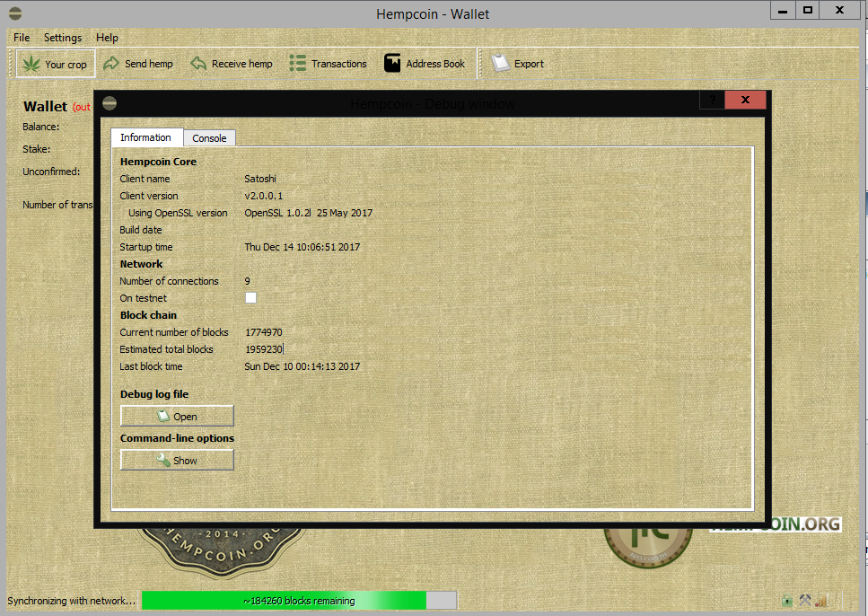Toggle the On testnet checkbox
The image size is (868, 616).
point(250,298)
